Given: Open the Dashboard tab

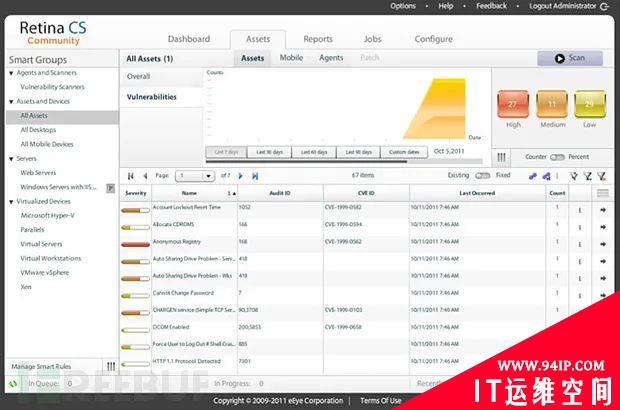Looking at the screenshot, I should [189, 39].
